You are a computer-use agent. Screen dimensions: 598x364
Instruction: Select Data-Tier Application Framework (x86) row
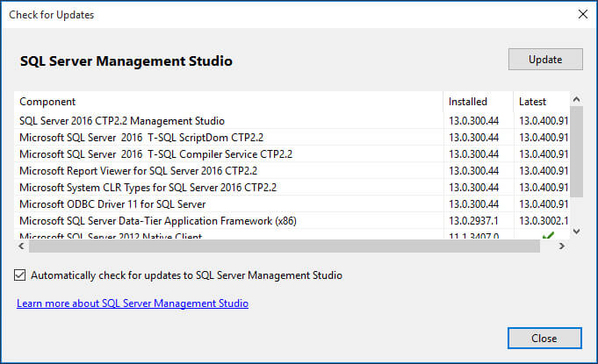[x=157, y=221]
